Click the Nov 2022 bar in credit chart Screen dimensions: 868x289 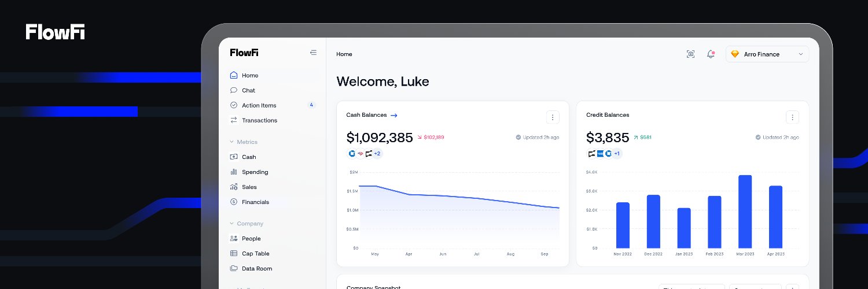tap(623, 225)
